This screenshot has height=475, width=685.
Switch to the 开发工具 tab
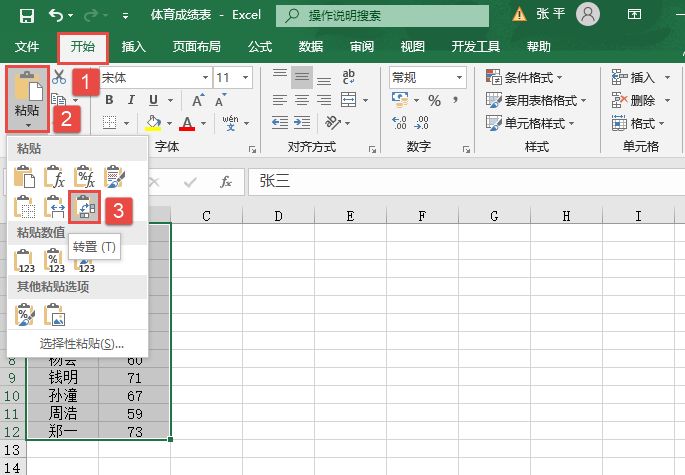(476, 46)
